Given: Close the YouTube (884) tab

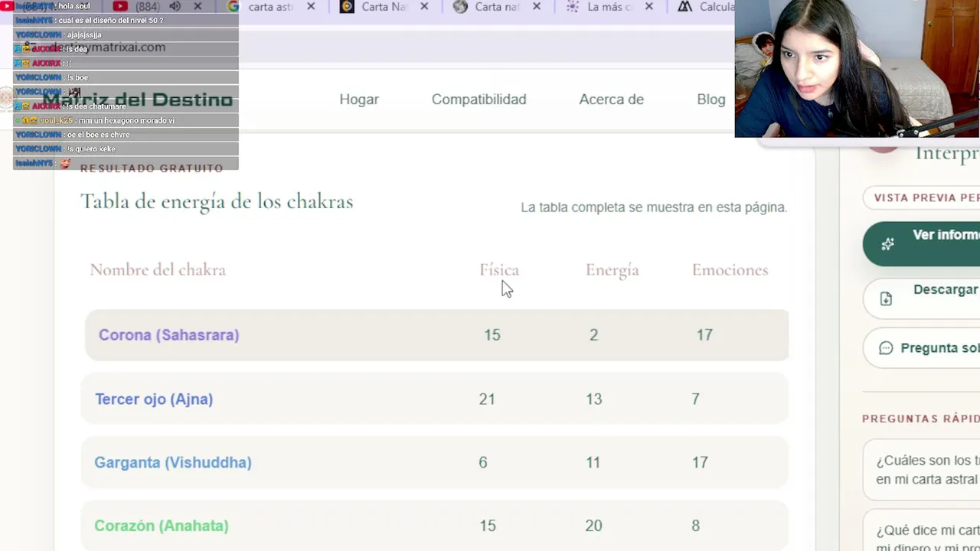Looking at the screenshot, I should (x=198, y=7).
